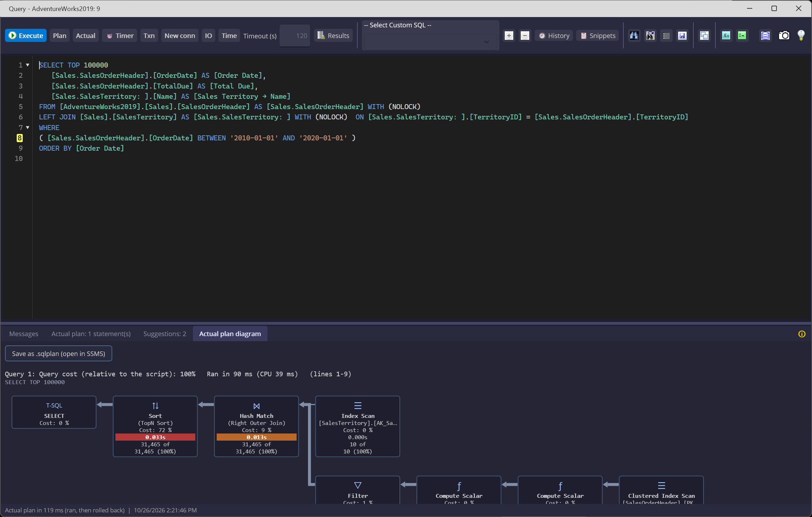Open the Snippets list
Viewport: 812px width, 517px height.
(x=597, y=36)
